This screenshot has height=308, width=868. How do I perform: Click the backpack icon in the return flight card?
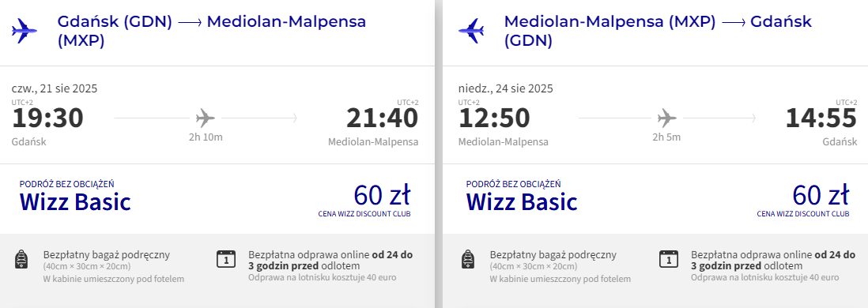[468, 259]
